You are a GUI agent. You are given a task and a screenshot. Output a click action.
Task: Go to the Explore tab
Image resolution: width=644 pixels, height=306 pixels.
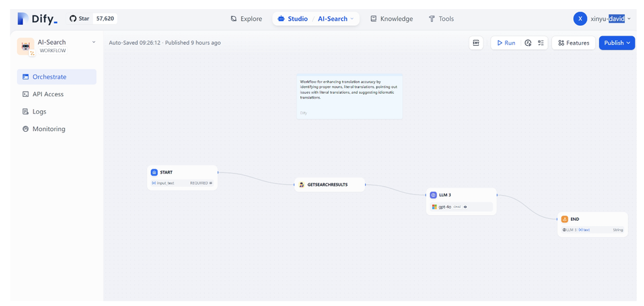[246, 19]
